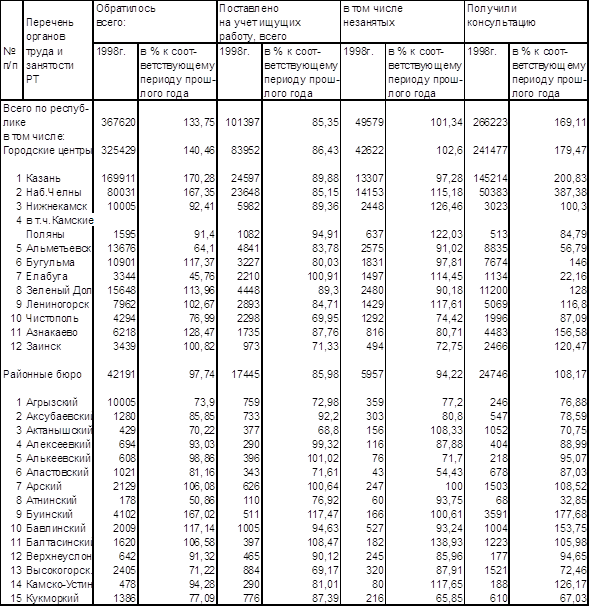589x606 pixels.
Task: Click the Городские центры row label
Action: [x=47, y=150]
